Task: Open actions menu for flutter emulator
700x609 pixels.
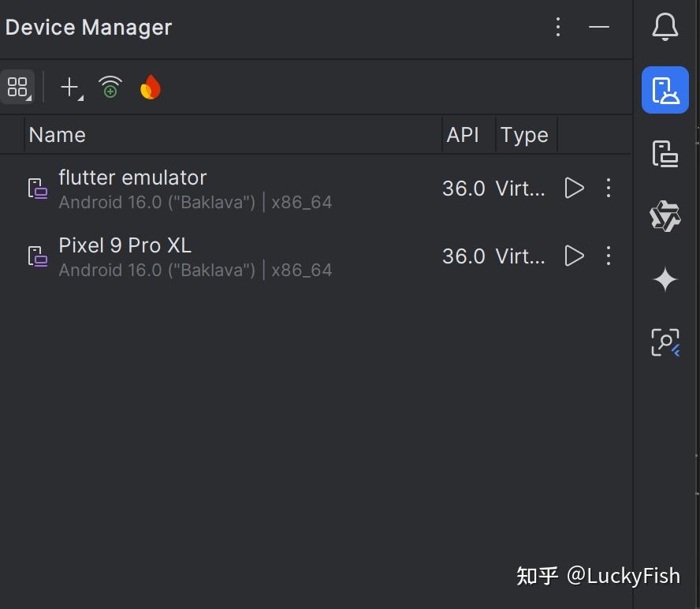Action: 608,188
